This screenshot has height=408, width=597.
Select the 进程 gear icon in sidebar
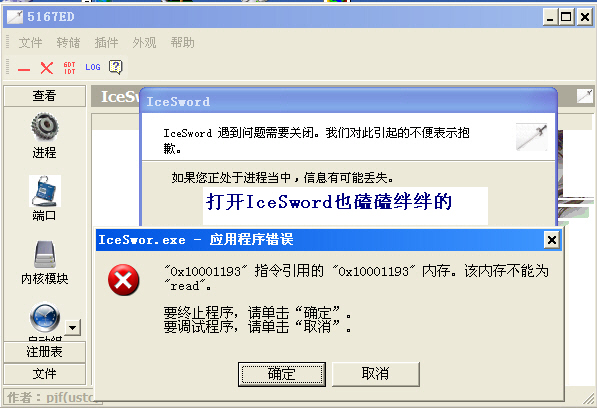click(x=45, y=127)
